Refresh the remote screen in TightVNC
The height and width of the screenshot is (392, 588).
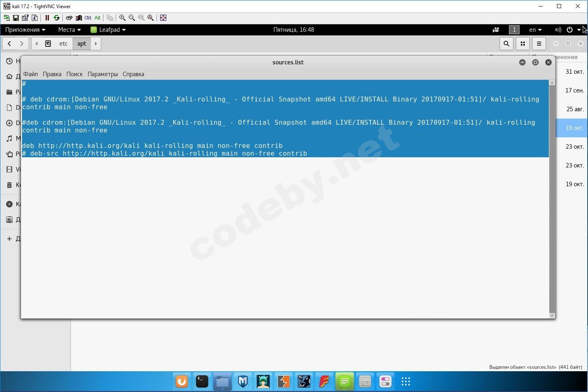[57, 18]
